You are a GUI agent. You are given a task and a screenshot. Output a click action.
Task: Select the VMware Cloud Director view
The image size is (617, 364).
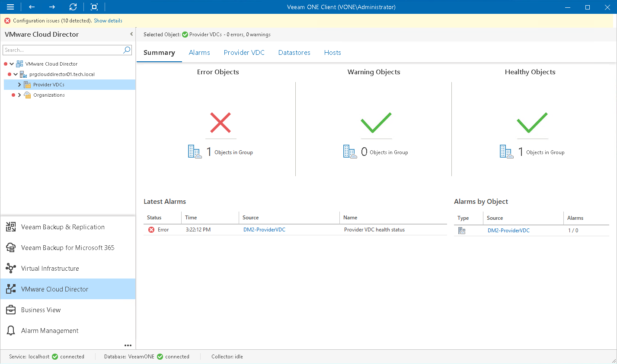click(x=68, y=289)
